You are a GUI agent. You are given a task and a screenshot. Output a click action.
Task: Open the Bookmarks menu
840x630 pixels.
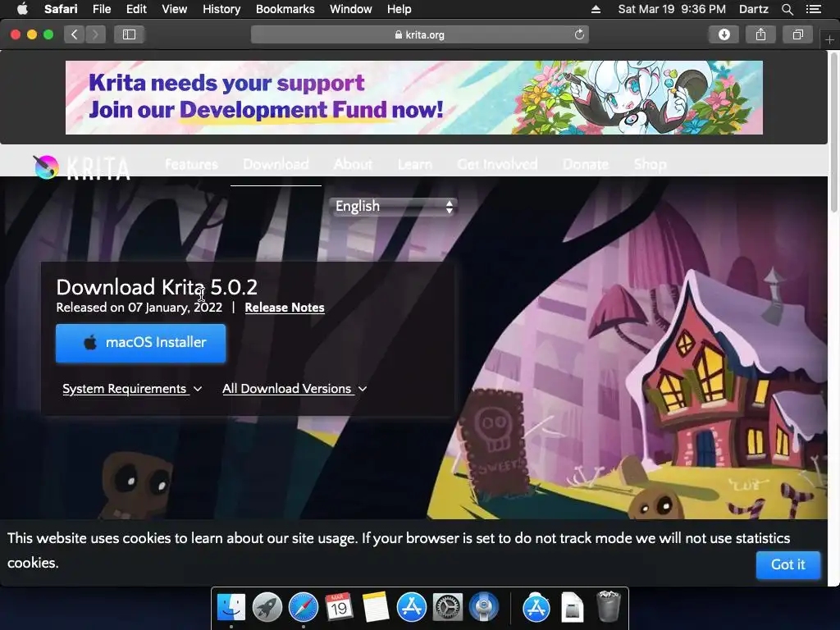[285, 9]
